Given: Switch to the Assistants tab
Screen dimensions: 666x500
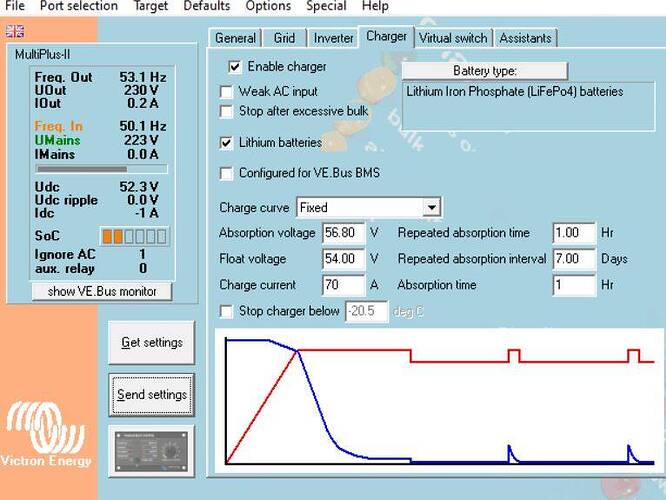Looking at the screenshot, I should (x=525, y=38).
